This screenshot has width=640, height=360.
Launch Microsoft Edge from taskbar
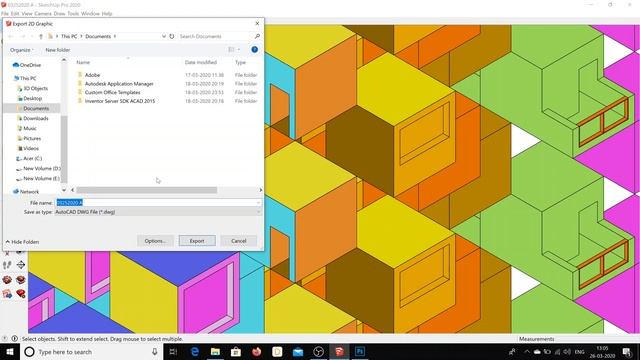click(195, 351)
